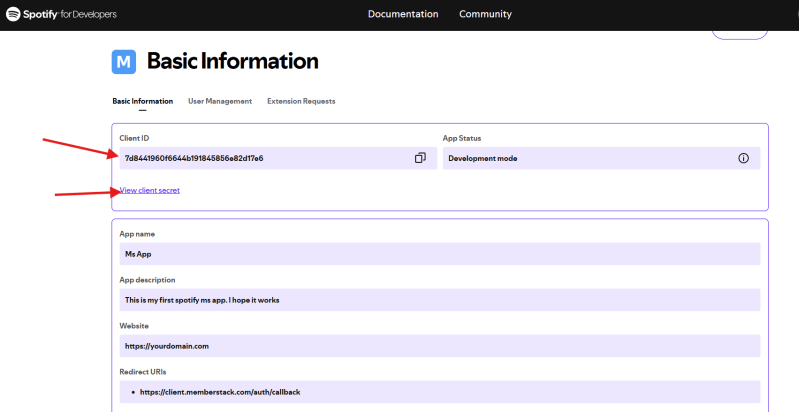Viewport: 799px width, 412px height.
Task: Select the Client ID label
Action: pos(135,138)
